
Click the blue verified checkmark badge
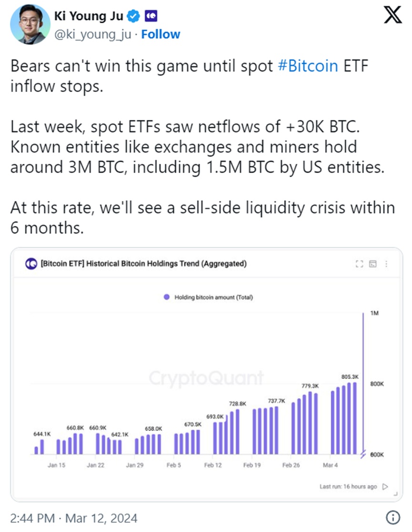134,17
